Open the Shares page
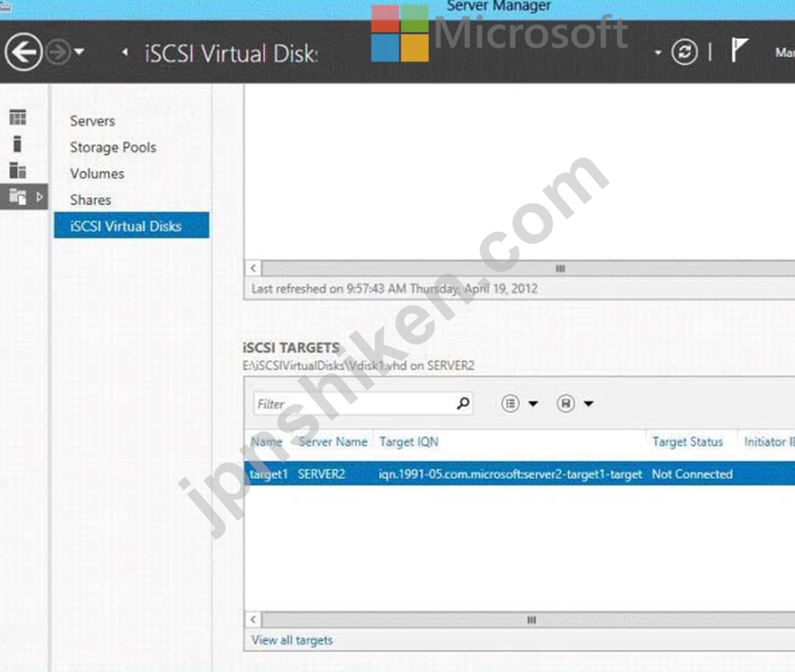This screenshot has height=672, width=795. tap(90, 200)
